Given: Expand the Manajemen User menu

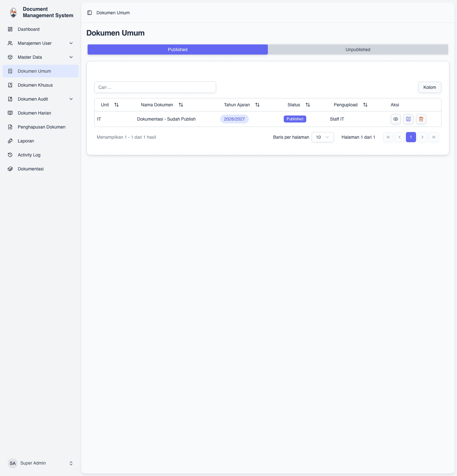Looking at the screenshot, I should 41,43.
